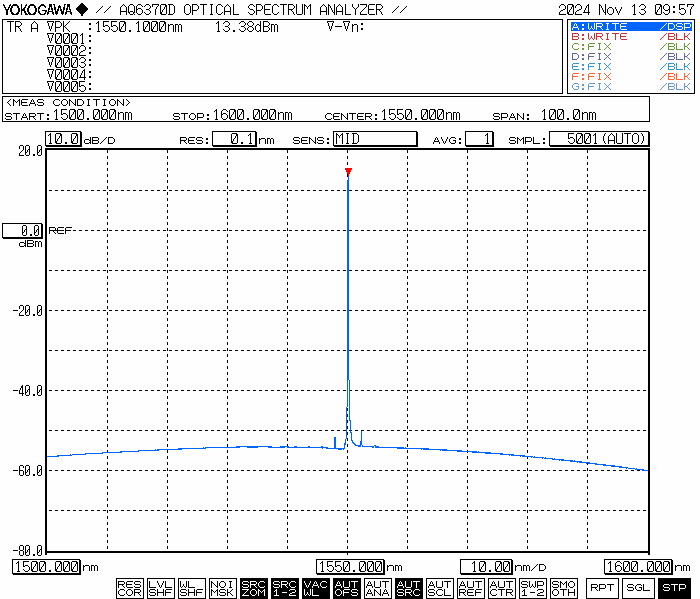Image resolution: width=700 pixels, height=599 pixels.
Task: Toggle the AUT SCL auto scale indicator
Action: coord(440,588)
